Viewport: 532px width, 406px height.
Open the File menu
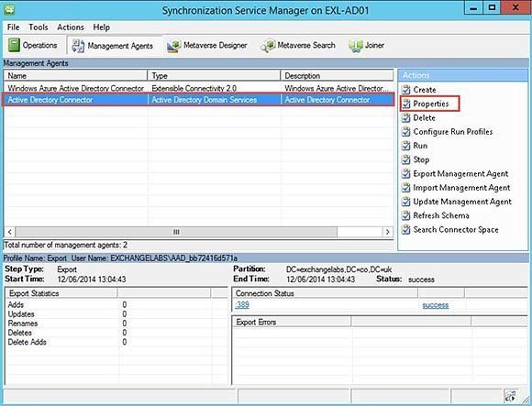point(13,27)
